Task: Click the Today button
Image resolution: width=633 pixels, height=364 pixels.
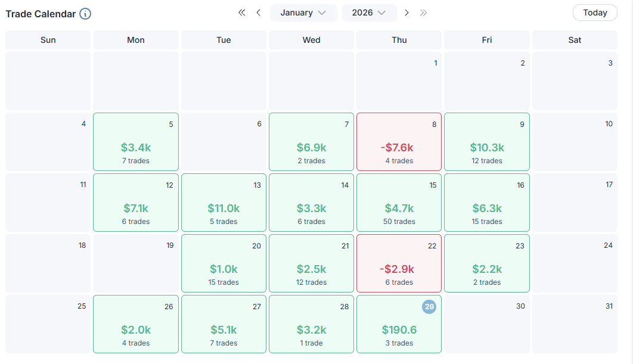Action: point(595,13)
